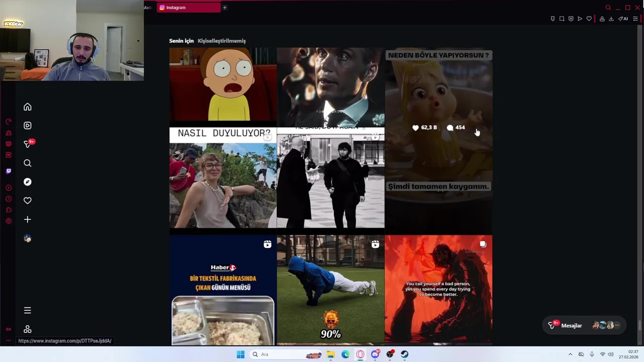Open the push-up 90% reel thumbnail

tap(331, 290)
